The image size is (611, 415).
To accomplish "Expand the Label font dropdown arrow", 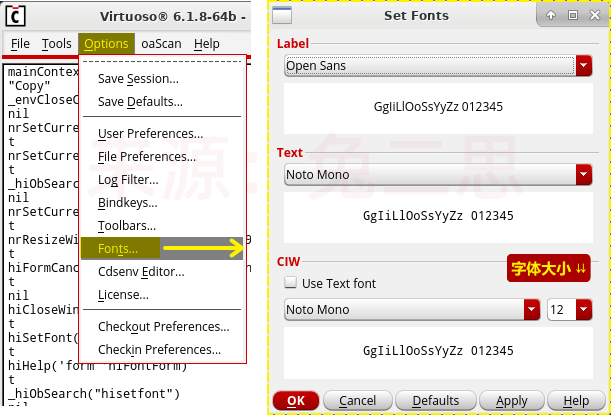I will [x=583, y=65].
